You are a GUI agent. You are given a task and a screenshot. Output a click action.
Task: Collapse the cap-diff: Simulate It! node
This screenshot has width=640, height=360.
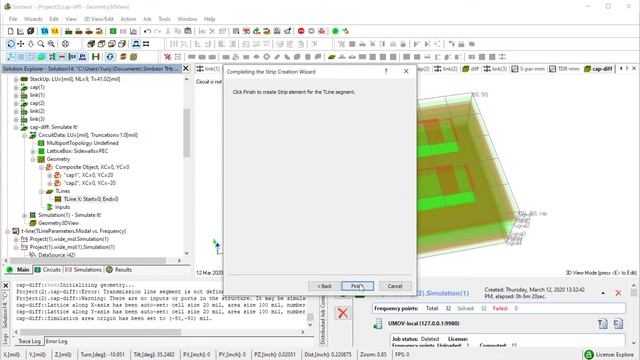[x=16, y=127]
